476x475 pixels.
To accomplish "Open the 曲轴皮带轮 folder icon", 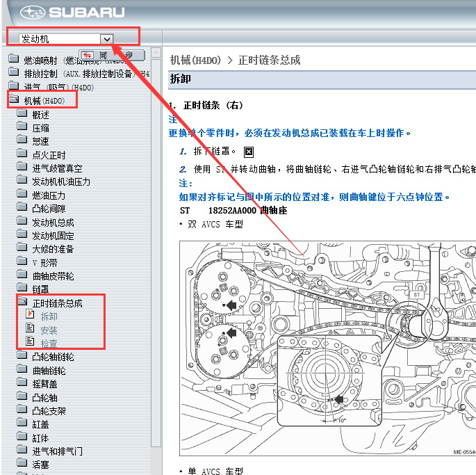I will point(22,275).
